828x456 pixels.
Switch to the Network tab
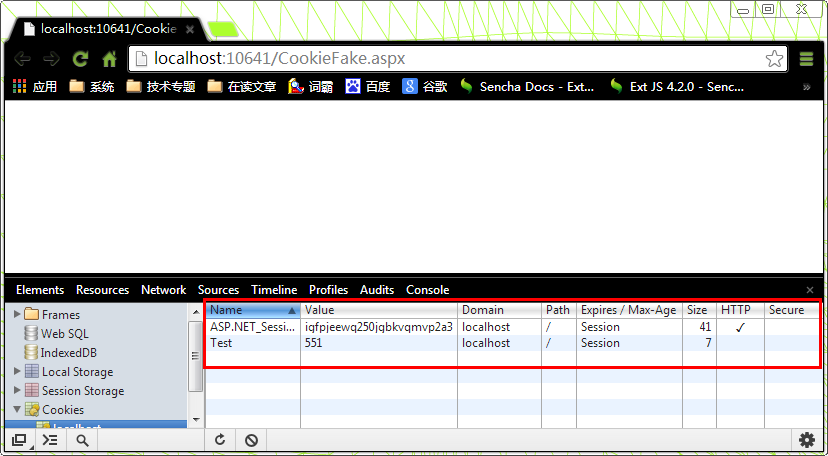tap(163, 290)
